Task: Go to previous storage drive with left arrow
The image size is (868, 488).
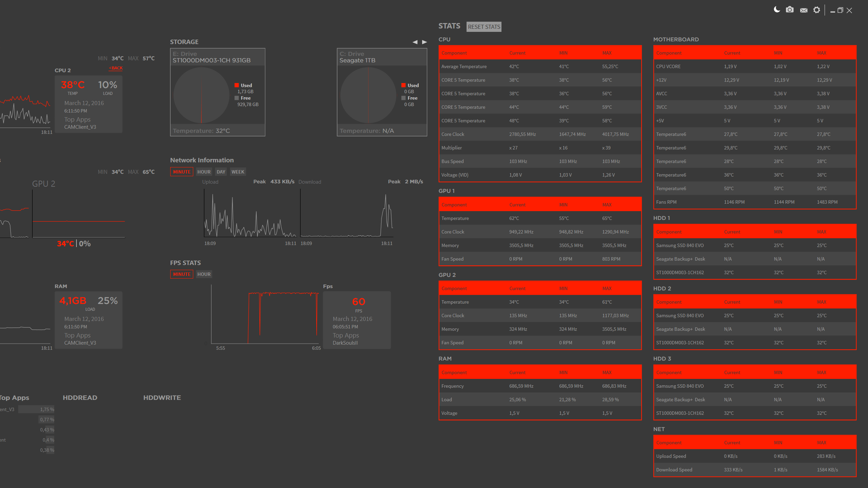Action: point(415,42)
